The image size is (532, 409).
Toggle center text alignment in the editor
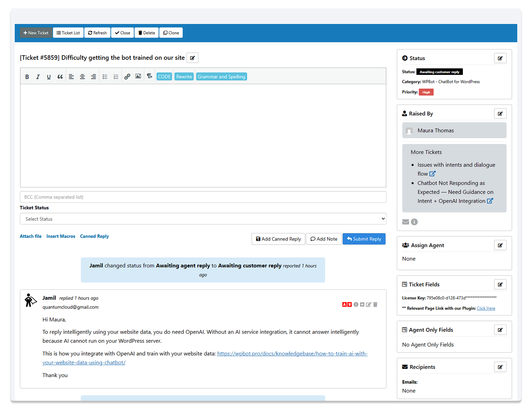(82, 76)
